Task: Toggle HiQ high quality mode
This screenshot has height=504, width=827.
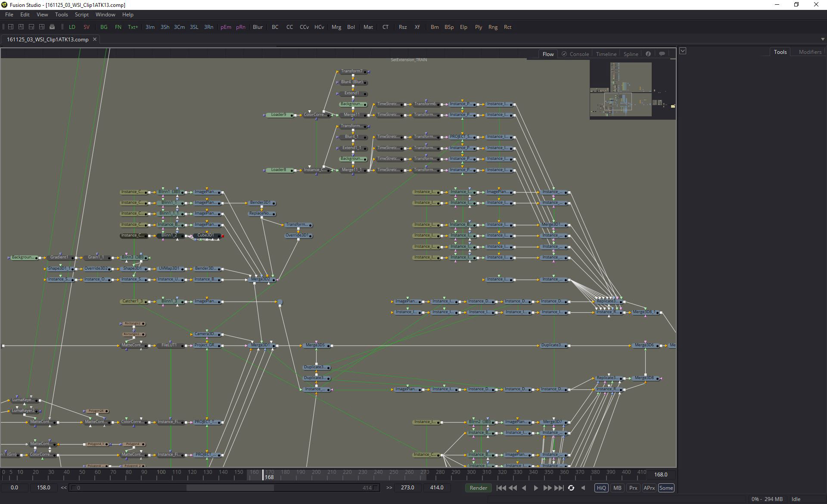Action: pyautogui.click(x=601, y=488)
